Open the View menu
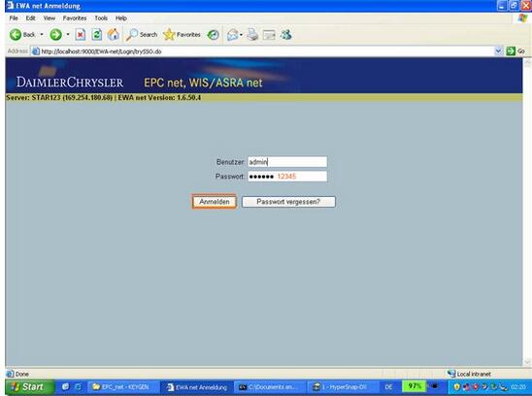This screenshot has width=532, height=396. pos(50,18)
